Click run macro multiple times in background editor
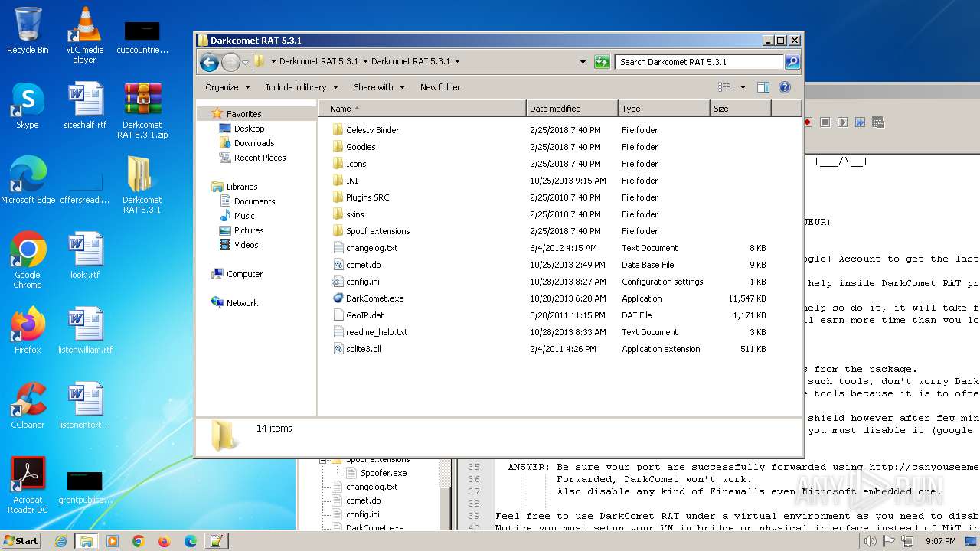This screenshot has width=980, height=551. pyautogui.click(x=860, y=122)
